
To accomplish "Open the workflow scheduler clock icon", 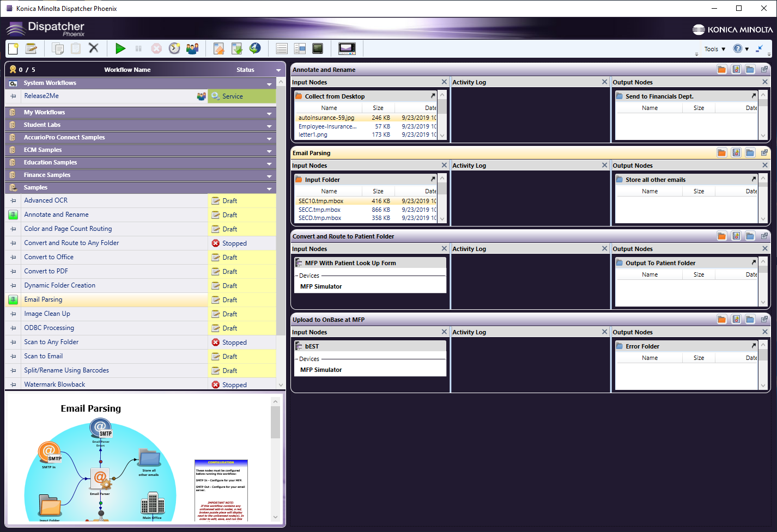I will click(x=174, y=48).
